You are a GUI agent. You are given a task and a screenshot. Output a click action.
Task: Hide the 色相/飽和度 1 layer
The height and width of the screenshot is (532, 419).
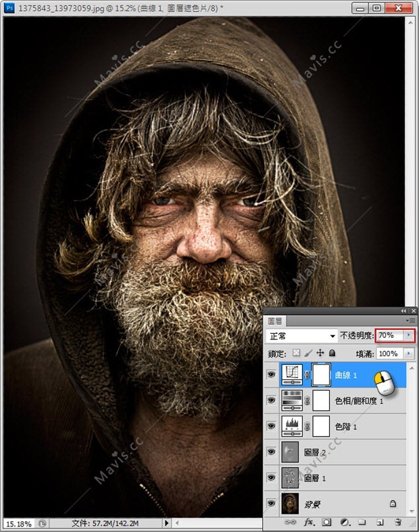271,400
